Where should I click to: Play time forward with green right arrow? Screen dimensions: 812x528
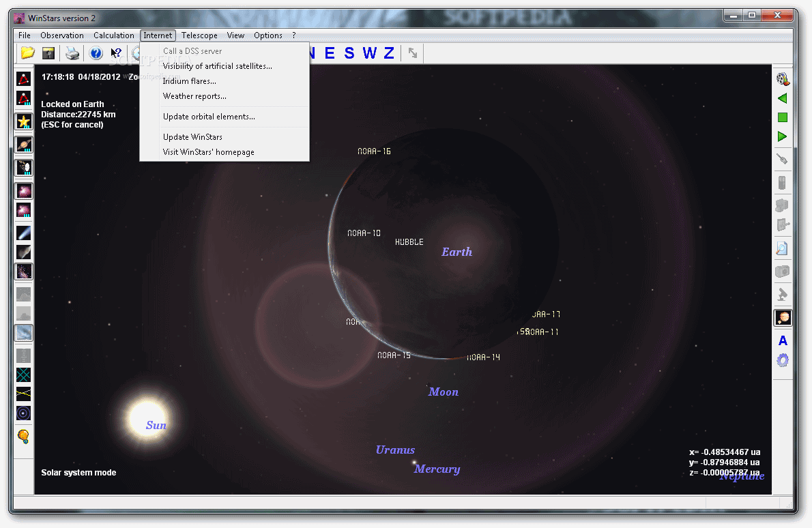point(783,136)
